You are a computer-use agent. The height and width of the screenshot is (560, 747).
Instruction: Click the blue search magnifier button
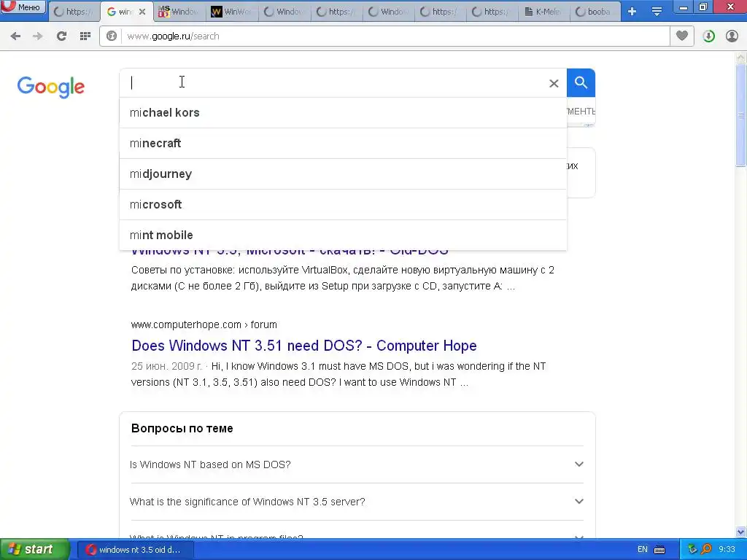coord(581,83)
